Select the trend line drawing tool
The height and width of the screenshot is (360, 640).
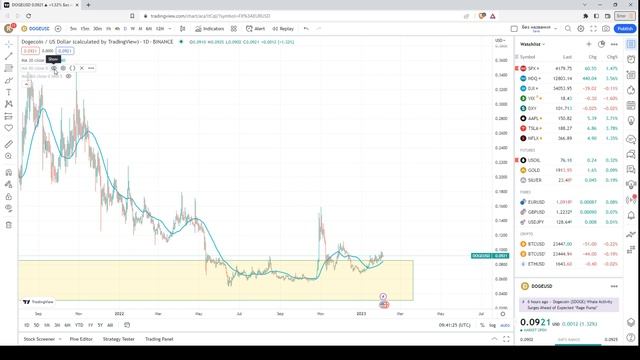point(9,56)
